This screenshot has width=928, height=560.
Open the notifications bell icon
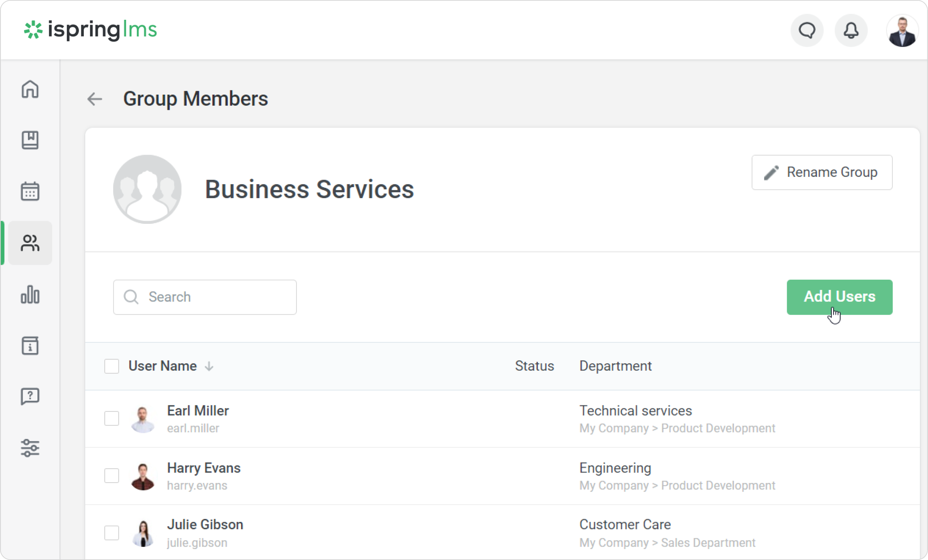pyautogui.click(x=851, y=30)
